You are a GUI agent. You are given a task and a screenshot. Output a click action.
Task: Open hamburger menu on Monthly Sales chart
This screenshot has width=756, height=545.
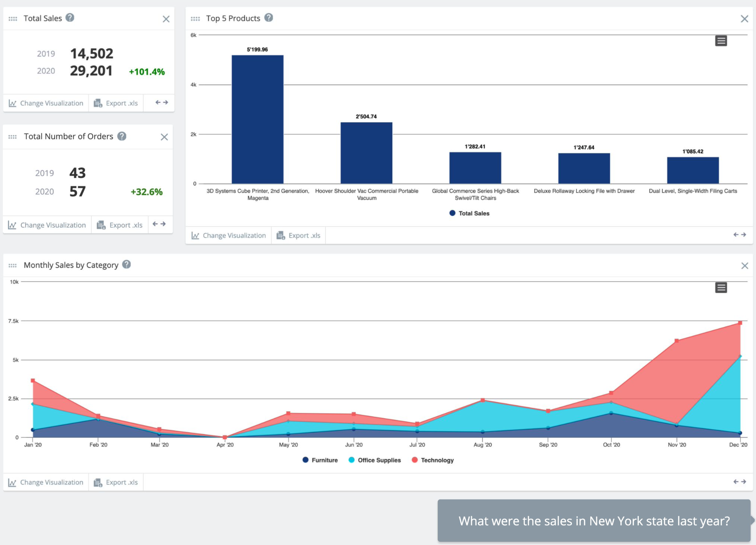[721, 288]
